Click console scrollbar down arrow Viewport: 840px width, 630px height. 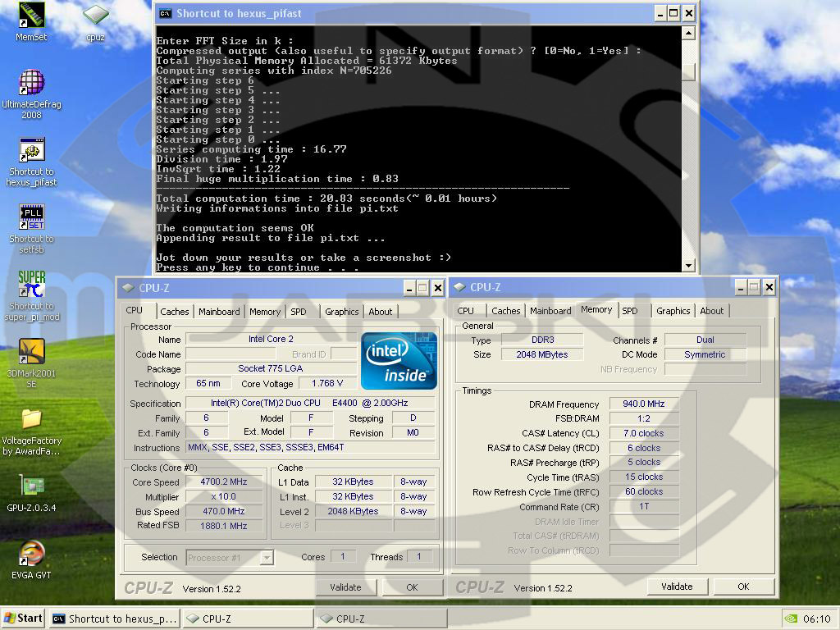[688, 265]
